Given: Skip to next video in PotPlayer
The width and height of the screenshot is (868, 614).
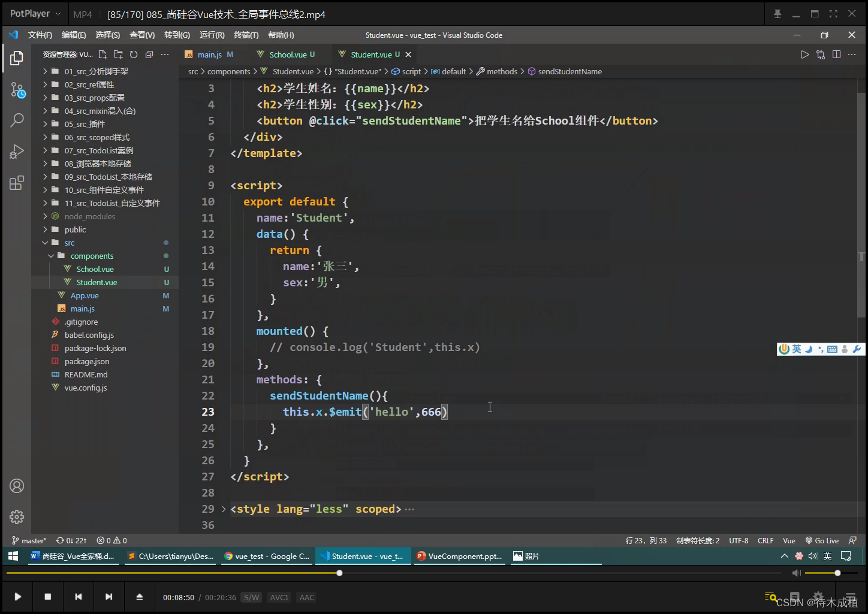Looking at the screenshot, I should [x=108, y=597].
